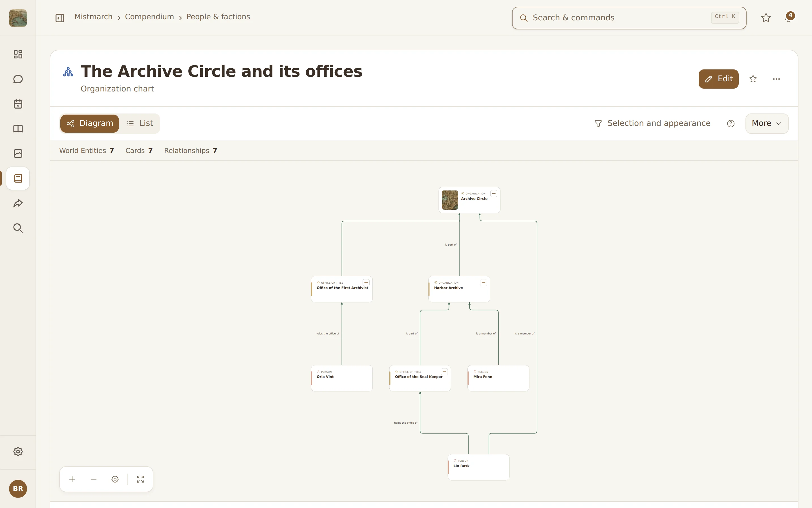Select the Lio Rask person card
The height and width of the screenshot is (508, 812).
[478, 467]
